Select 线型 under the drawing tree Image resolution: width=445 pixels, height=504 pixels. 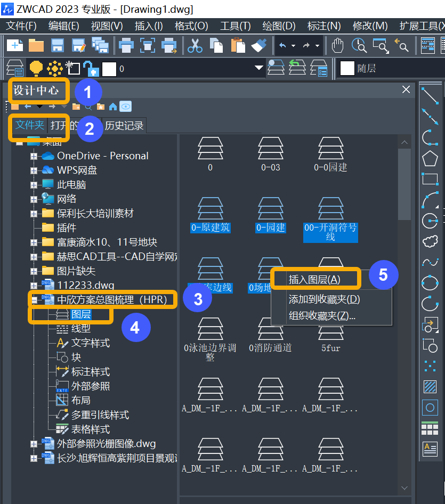80,329
